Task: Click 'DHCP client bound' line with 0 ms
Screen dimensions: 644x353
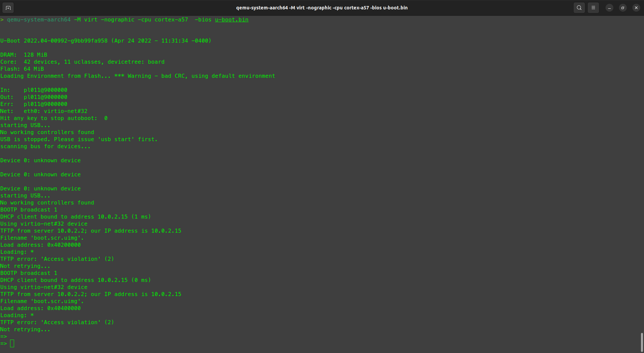Action: click(x=75, y=280)
